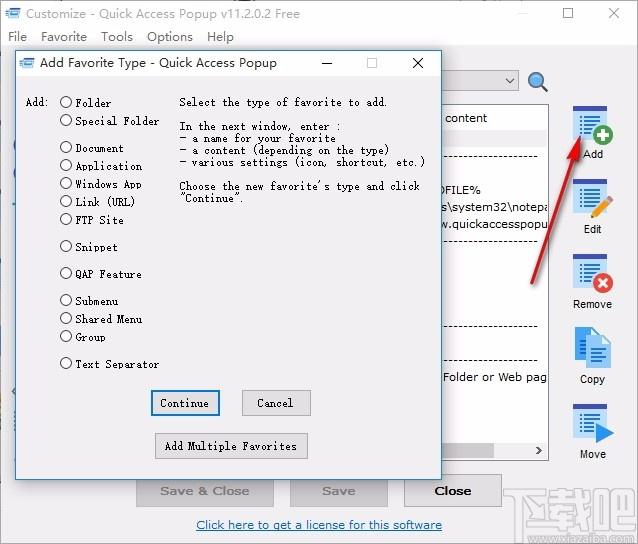Click the Close button in Customize window

click(x=453, y=491)
